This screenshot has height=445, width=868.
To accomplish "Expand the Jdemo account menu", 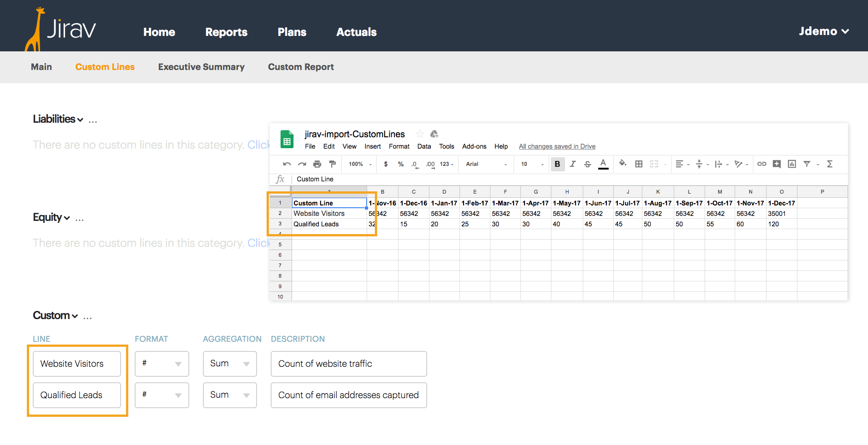I will (824, 31).
